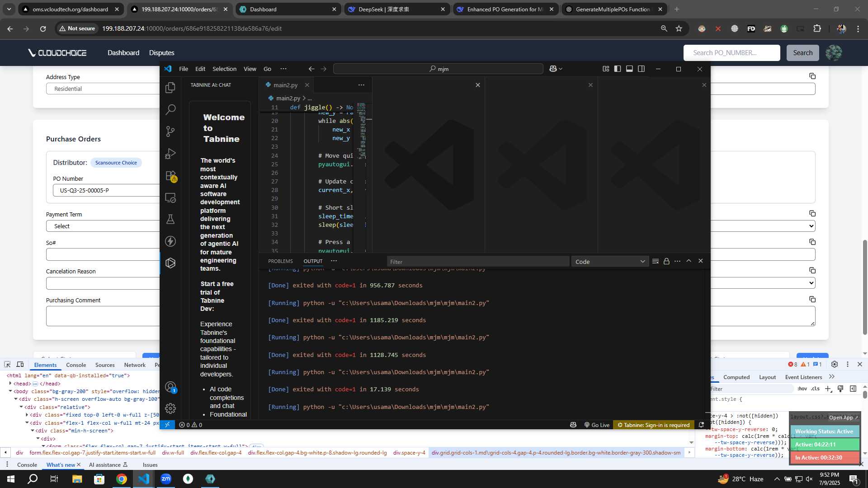Open the Run and Debug view
Image resolution: width=868 pixels, height=488 pixels.
click(170, 154)
